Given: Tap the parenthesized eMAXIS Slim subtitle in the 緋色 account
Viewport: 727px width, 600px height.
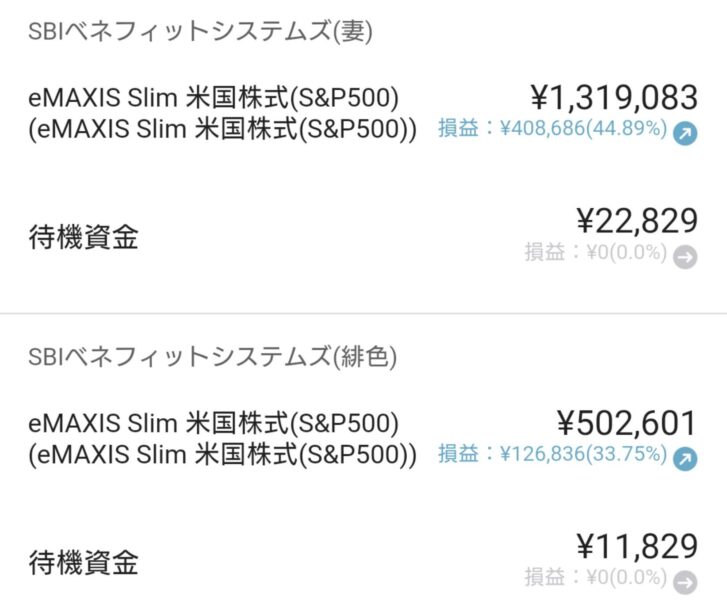Looking at the screenshot, I should coord(222,454).
